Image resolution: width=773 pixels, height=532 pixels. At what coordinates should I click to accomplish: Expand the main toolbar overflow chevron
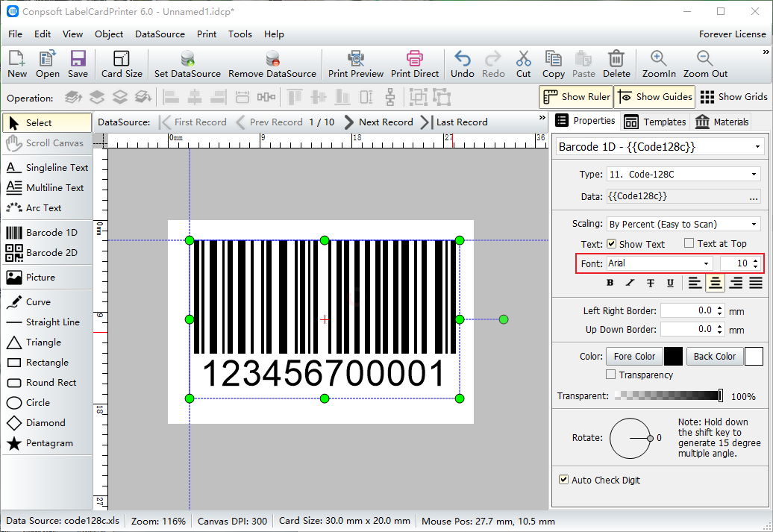(x=766, y=51)
